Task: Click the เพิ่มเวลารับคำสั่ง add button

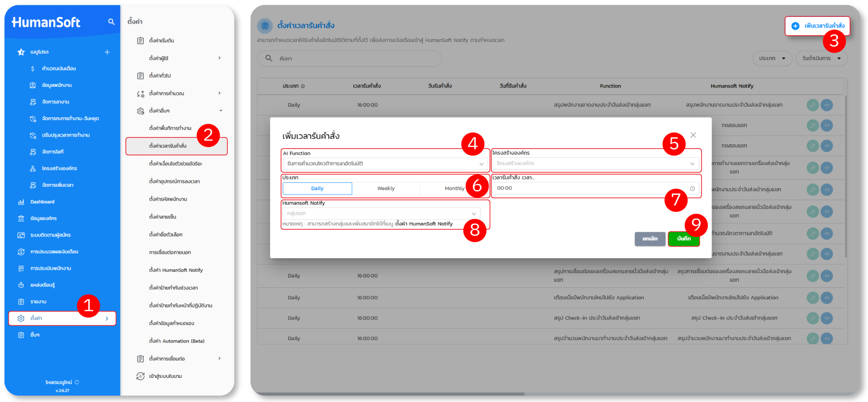Action: click(x=817, y=26)
